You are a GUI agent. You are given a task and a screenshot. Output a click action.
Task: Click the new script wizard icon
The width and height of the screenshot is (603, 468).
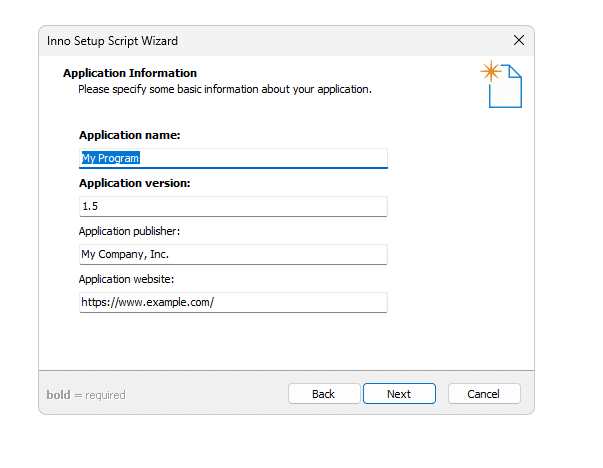[504, 85]
